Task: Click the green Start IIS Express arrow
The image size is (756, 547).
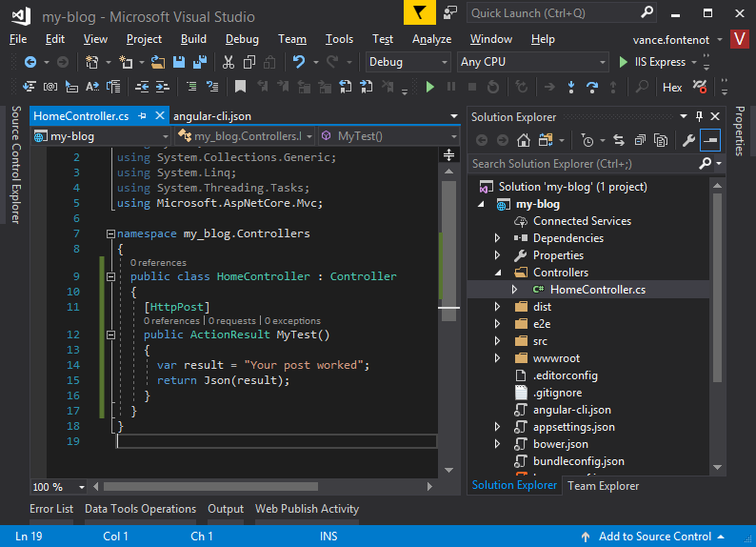Action: pos(623,62)
